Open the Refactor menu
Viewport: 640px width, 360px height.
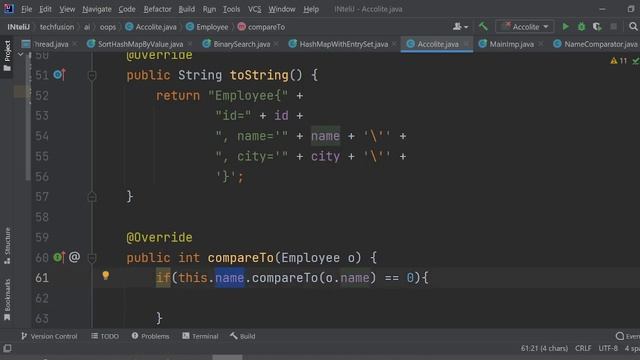(x=158, y=9)
